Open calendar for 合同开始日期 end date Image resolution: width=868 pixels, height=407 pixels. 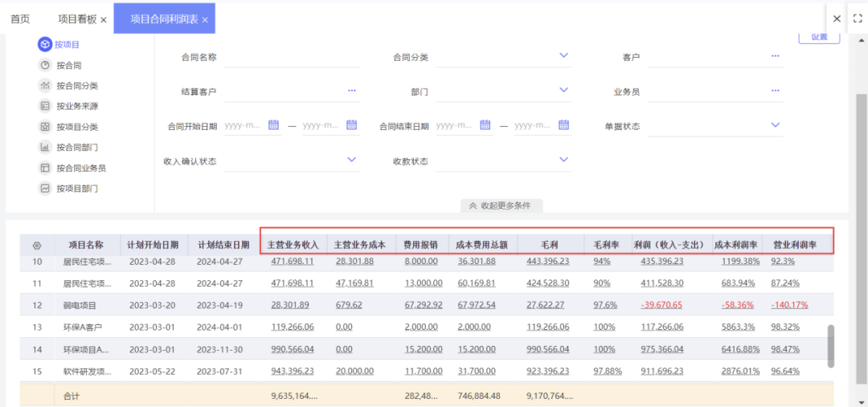tap(351, 125)
